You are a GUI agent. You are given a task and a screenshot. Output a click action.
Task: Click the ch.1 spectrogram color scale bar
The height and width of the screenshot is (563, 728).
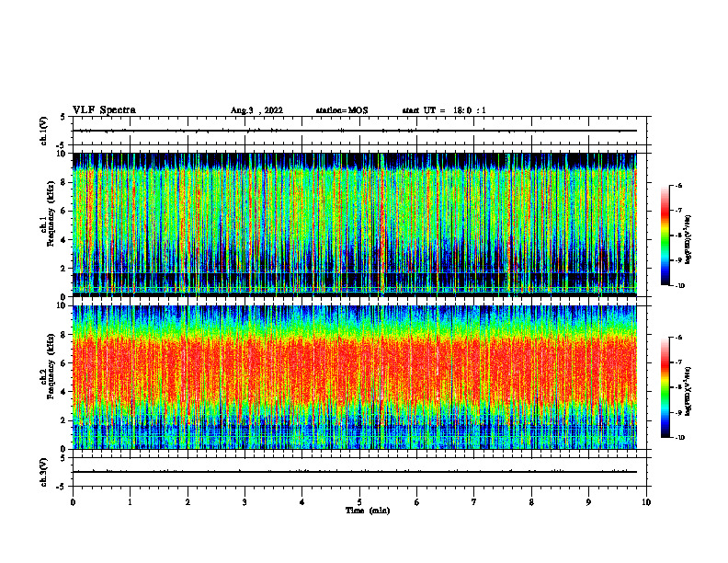tap(665, 236)
